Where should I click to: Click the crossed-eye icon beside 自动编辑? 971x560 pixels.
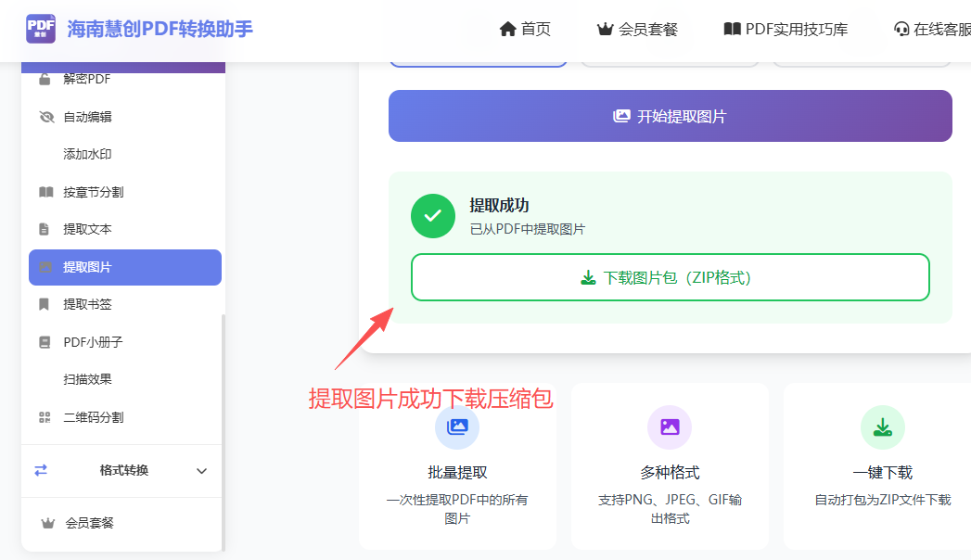tap(46, 117)
